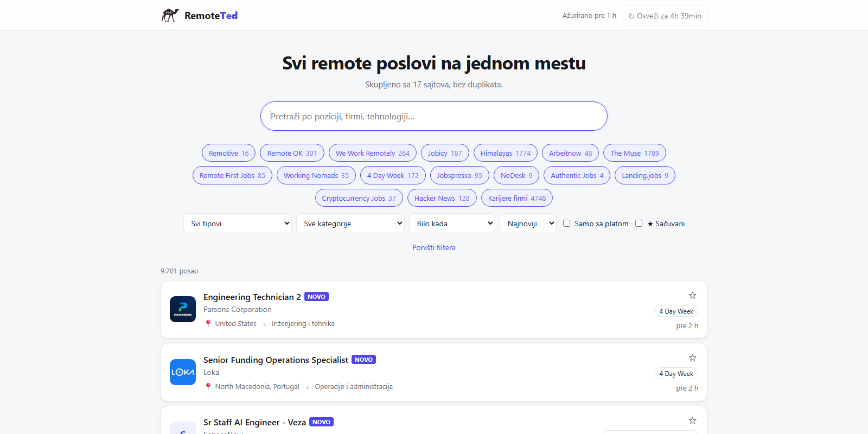The width and height of the screenshot is (868, 434).
Task: Click 4 Day Week tag on Parsons job
Action: coord(676,311)
